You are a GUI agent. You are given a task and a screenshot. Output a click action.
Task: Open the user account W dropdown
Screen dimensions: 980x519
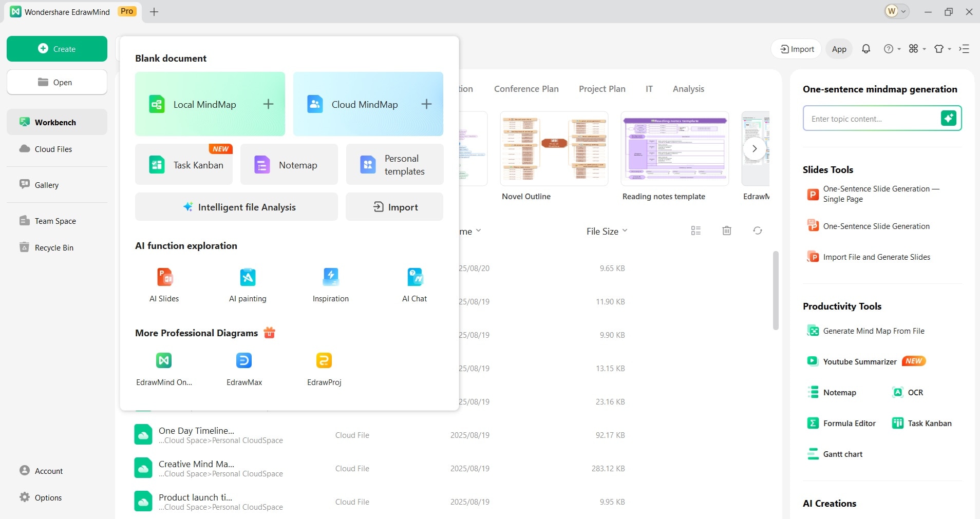[x=896, y=11]
